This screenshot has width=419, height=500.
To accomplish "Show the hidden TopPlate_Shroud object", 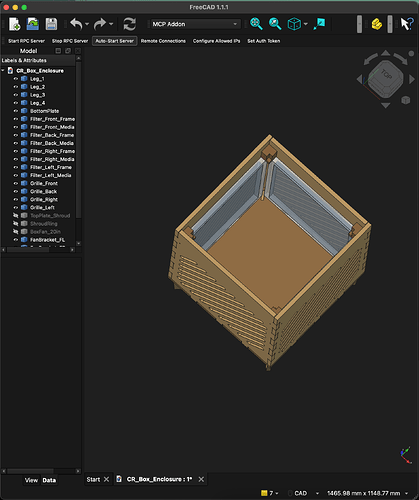I will 16,216.
